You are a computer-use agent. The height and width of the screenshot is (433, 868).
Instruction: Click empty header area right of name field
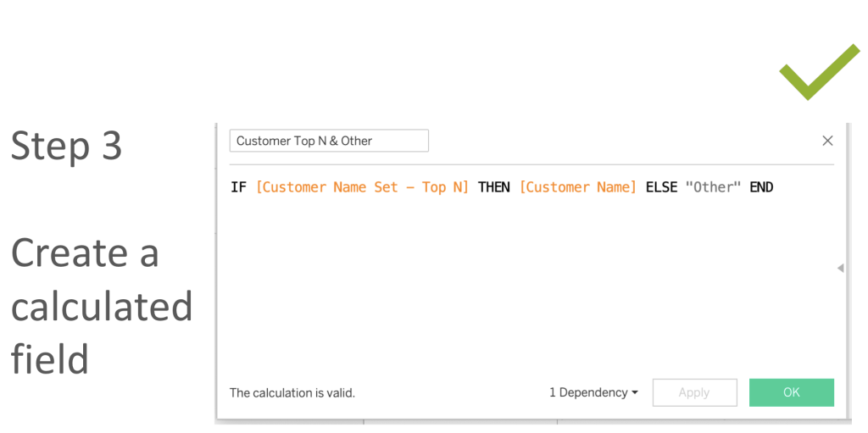623,141
